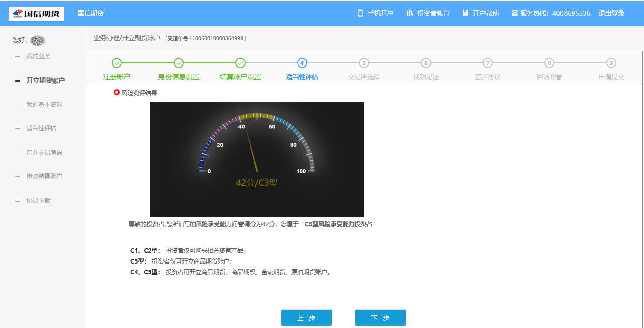Click the step 1 completed checkmark circle

tap(117, 63)
